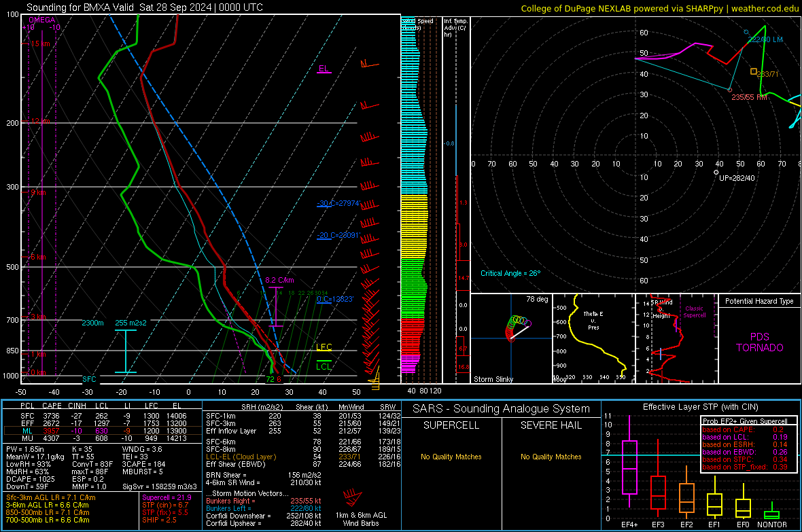The image size is (802, 532).
Task: Click the 'SigSvr = 158259 m3/s3' value
Action: [x=160, y=486]
